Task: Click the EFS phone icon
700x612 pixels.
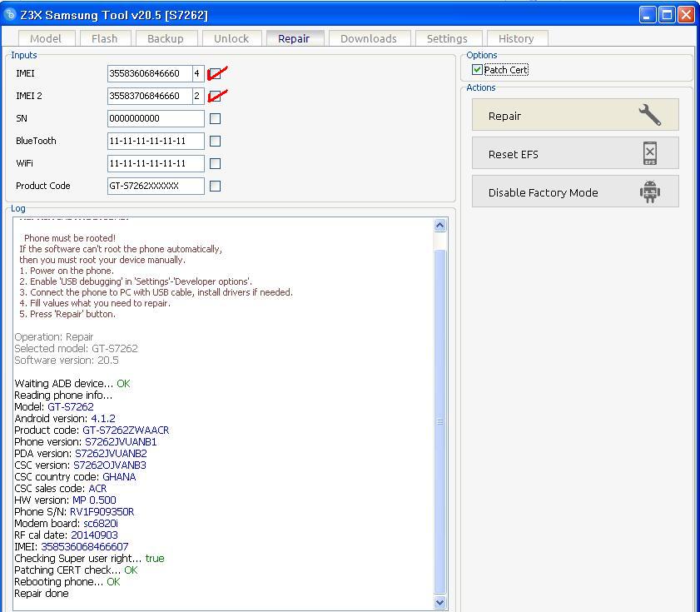Action: pyautogui.click(x=650, y=153)
